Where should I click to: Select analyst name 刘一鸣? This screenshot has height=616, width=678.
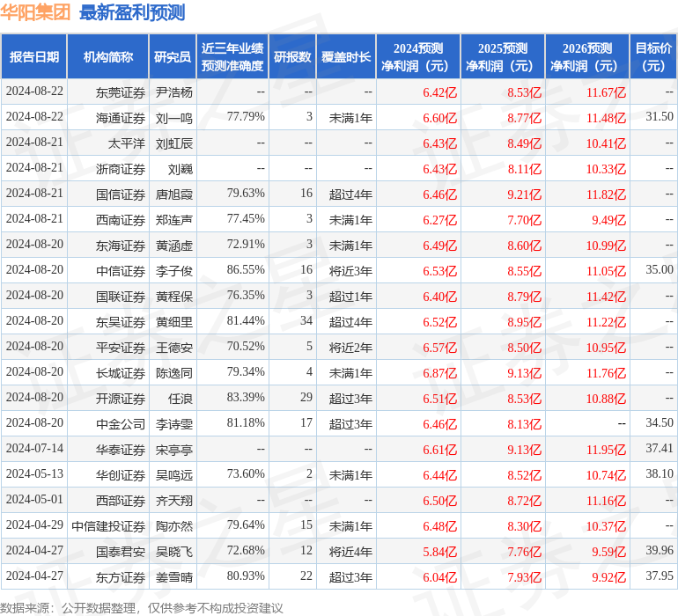173,118
